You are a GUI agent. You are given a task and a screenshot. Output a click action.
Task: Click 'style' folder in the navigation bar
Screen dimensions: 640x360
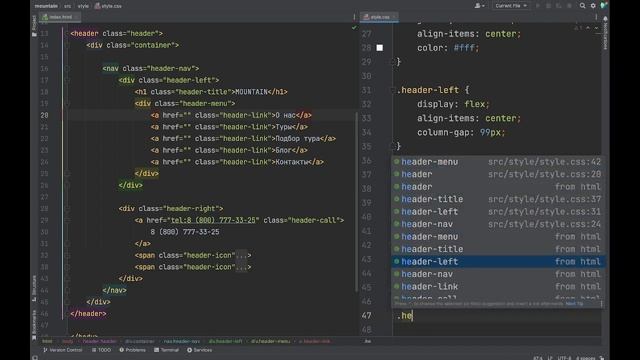(x=83, y=6)
